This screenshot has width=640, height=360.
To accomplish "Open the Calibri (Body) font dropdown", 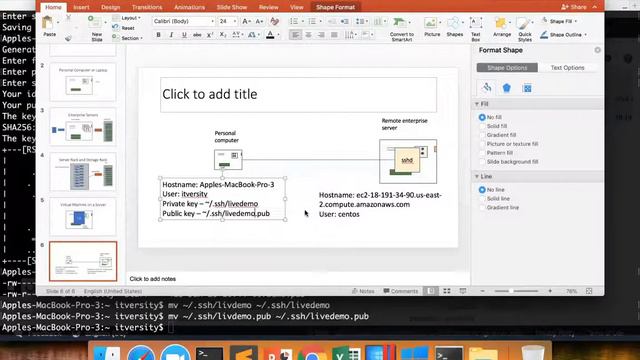I will click(x=212, y=21).
